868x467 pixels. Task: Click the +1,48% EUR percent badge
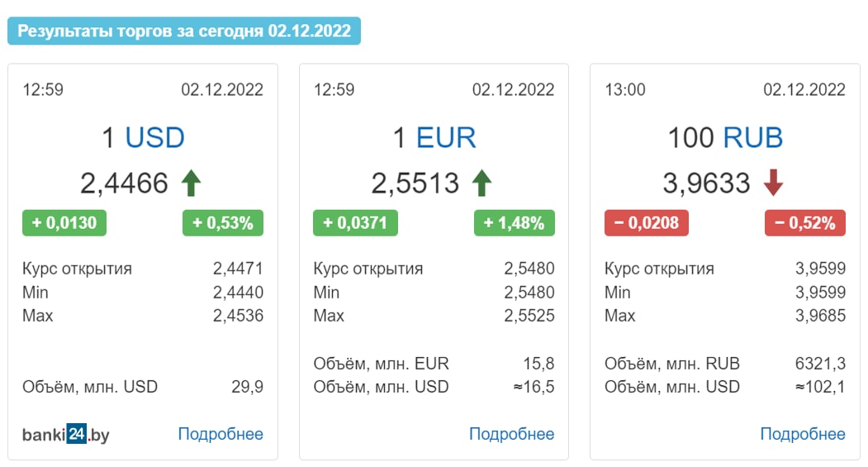pos(515,222)
